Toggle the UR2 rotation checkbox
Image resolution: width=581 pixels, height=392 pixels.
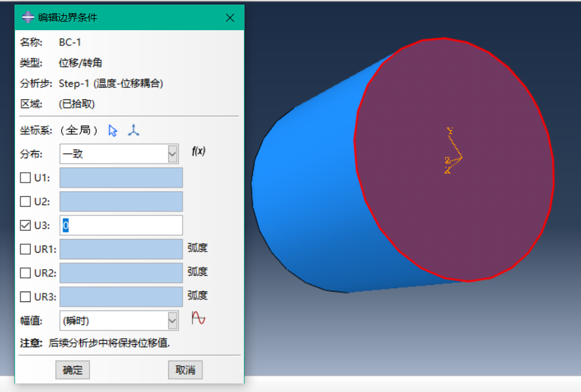coord(26,272)
